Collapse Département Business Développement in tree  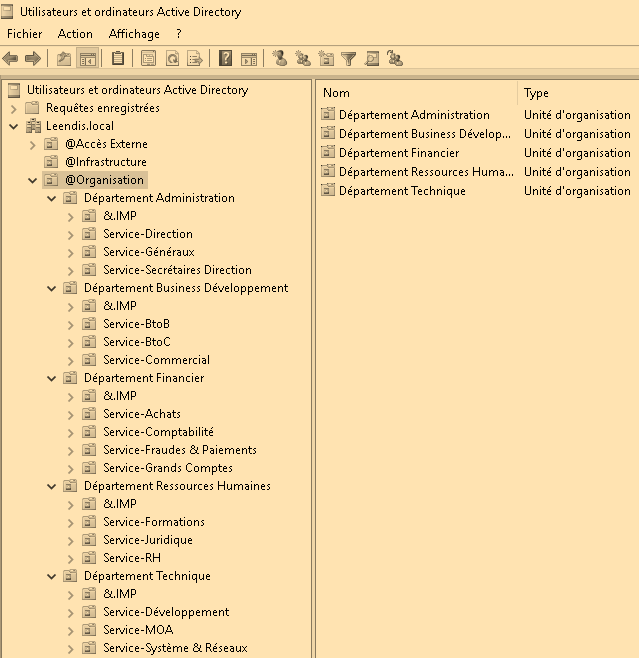pyautogui.click(x=52, y=288)
